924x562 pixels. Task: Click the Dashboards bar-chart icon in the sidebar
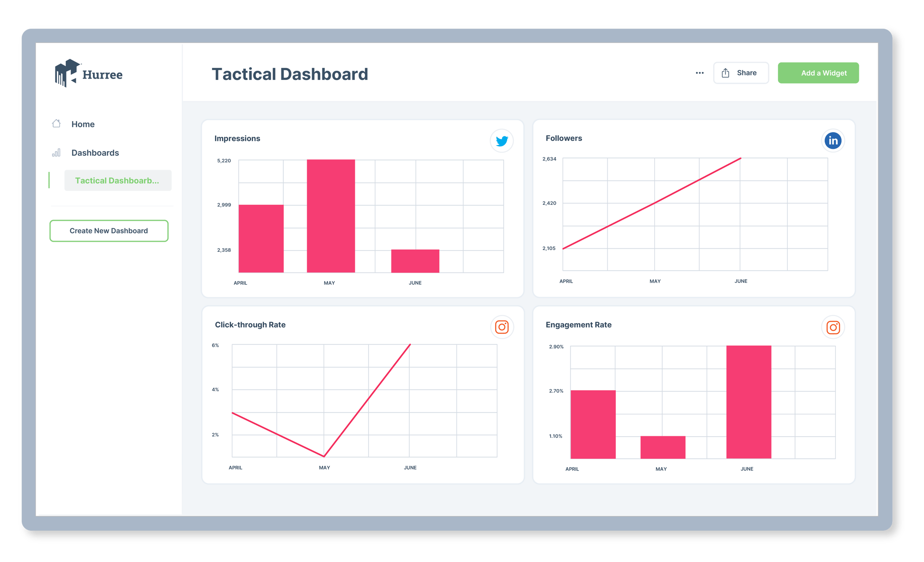click(x=56, y=153)
